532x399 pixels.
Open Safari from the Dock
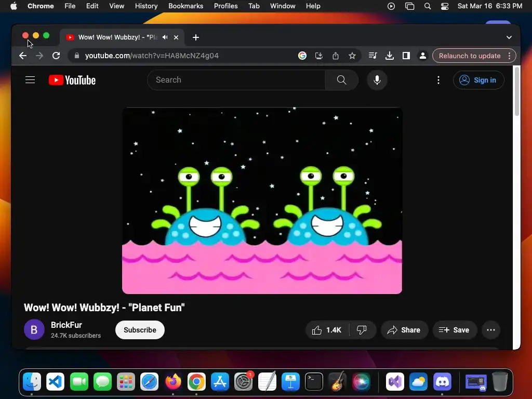pos(149,382)
